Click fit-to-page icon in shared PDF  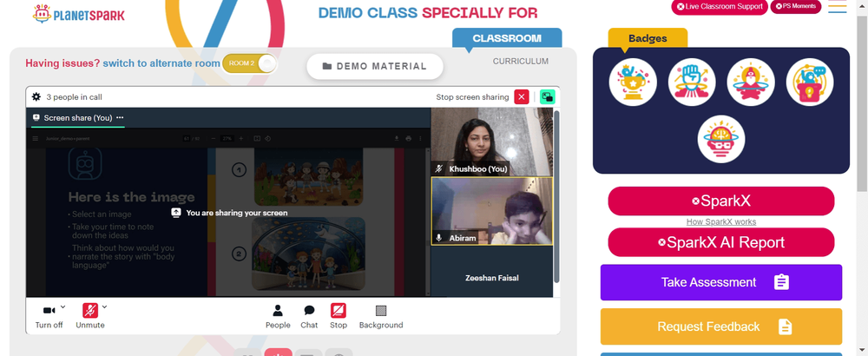pyautogui.click(x=257, y=138)
